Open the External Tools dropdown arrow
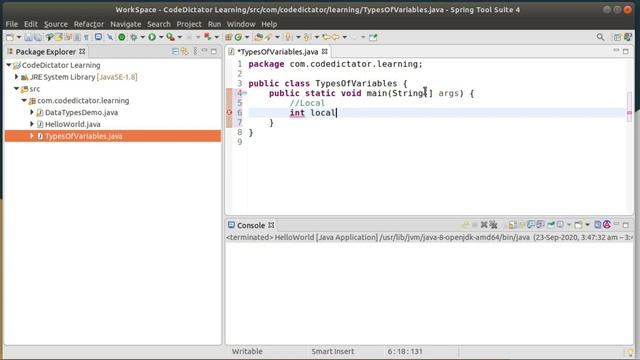The width and height of the screenshot is (640, 360). (x=180, y=37)
